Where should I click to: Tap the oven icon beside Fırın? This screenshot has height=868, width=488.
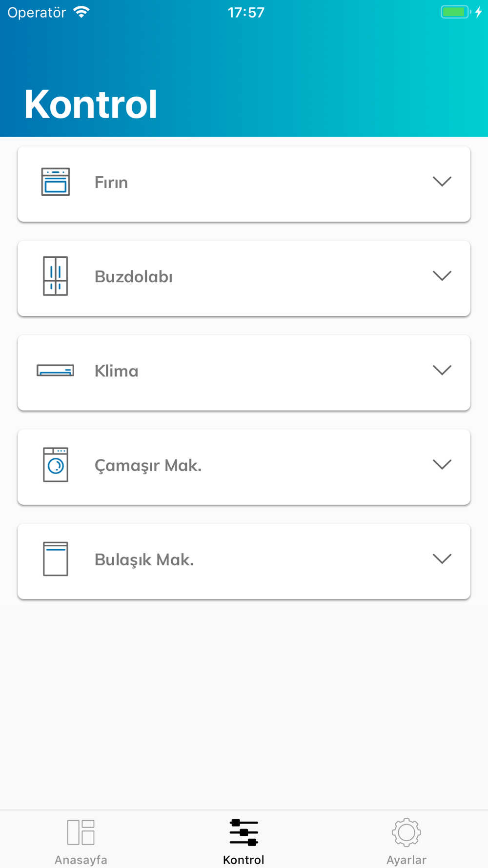tap(56, 182)
